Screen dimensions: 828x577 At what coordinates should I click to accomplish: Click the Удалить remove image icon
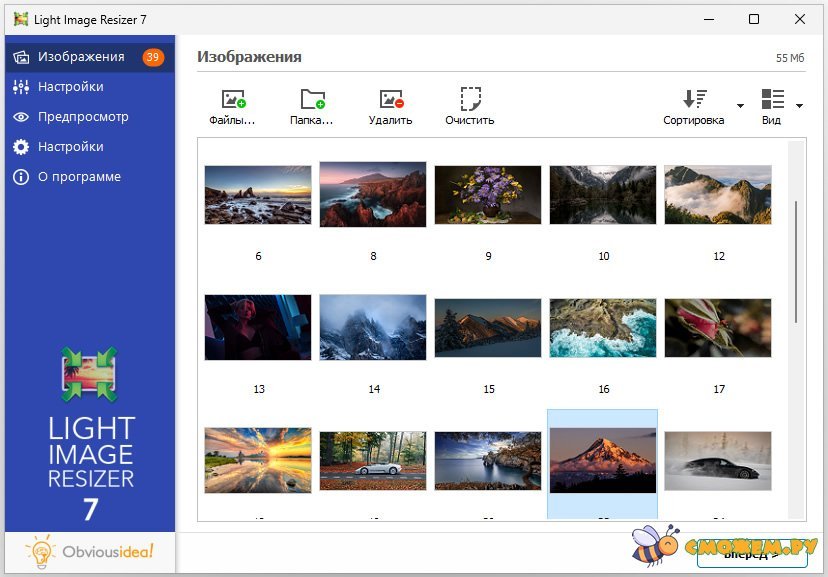(x=390, y=99)
